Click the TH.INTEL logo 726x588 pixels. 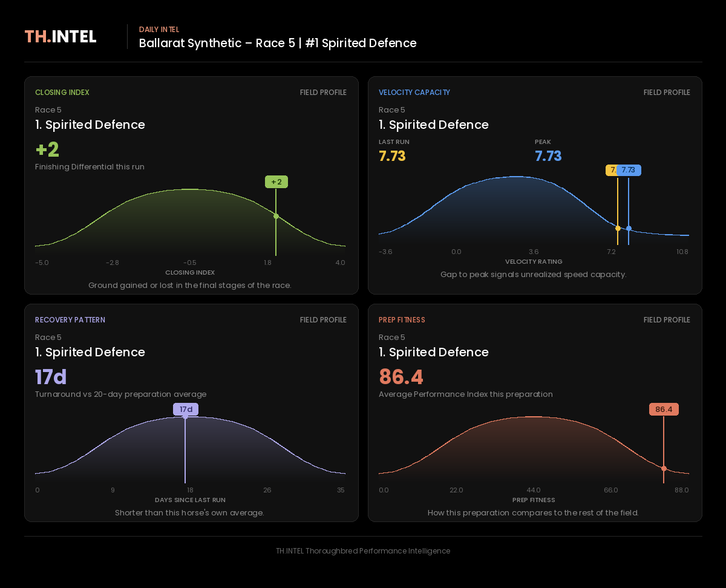(60, 37)
